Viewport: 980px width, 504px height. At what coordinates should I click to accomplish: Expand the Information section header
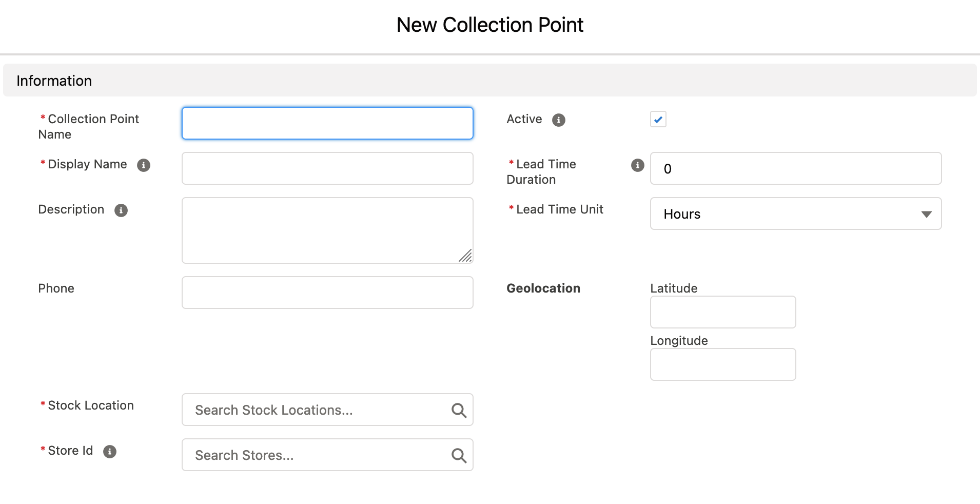(x=54, y=81)
